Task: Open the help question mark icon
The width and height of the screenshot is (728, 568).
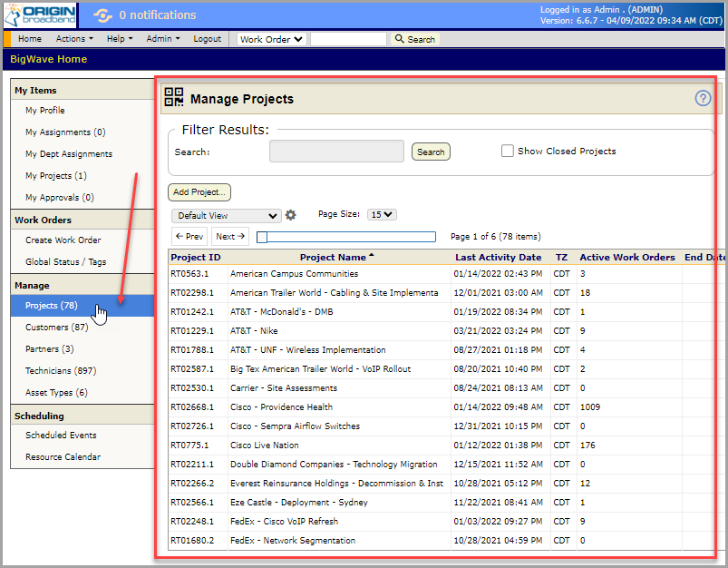Action: [x=703, y=98]
